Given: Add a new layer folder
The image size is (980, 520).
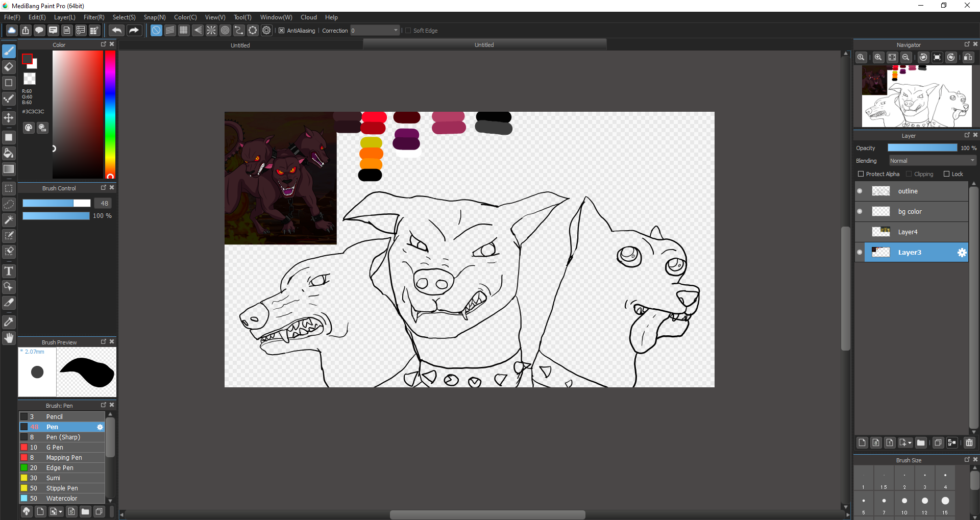Looking at the screenshot, I should click(x=921, y=443).
